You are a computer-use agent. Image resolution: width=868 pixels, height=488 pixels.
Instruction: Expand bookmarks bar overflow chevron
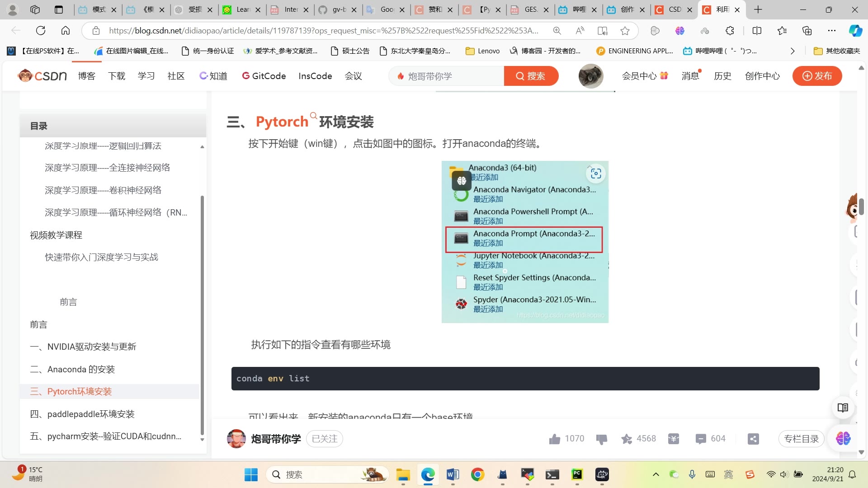click(x=793, y=51)
